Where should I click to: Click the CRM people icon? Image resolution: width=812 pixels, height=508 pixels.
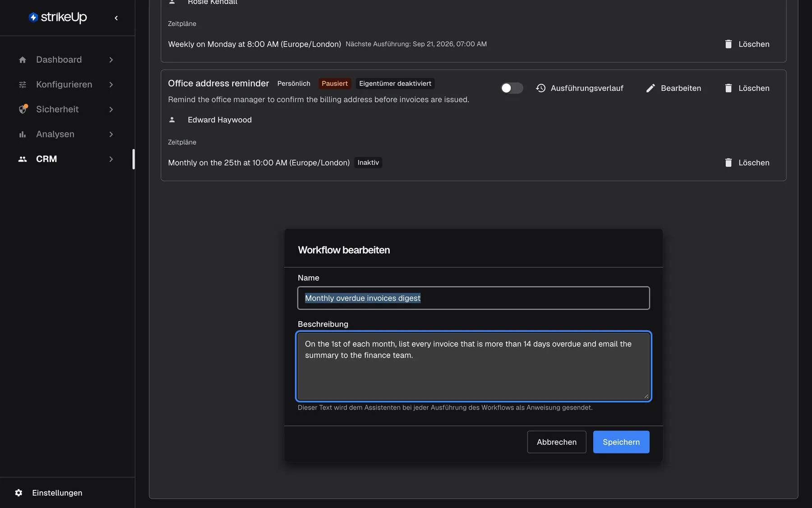click(23, 159)
